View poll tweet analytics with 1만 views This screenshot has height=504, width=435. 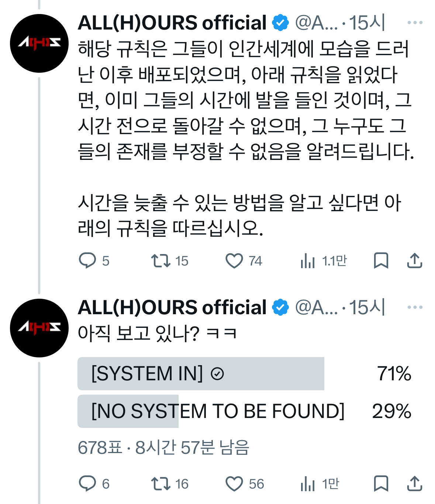(308, 484)
